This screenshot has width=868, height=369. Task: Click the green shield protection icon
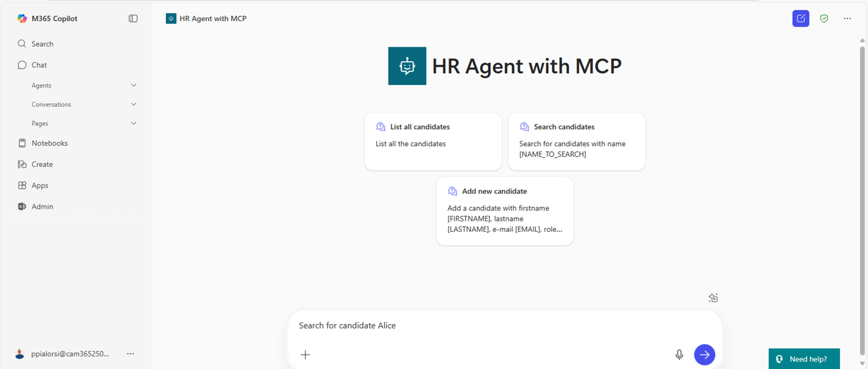[x=824, y=18]
